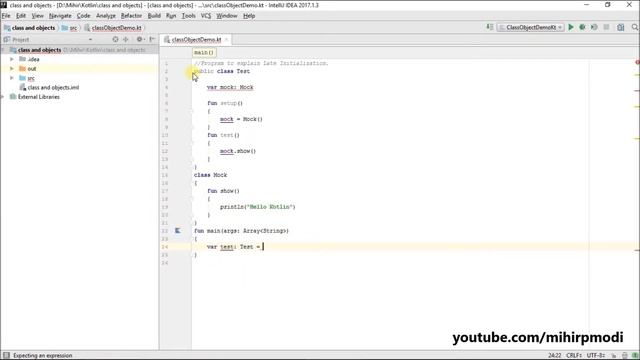
Task: Close the classObjectDemo.kt editor tab
Action: point(227,40)
